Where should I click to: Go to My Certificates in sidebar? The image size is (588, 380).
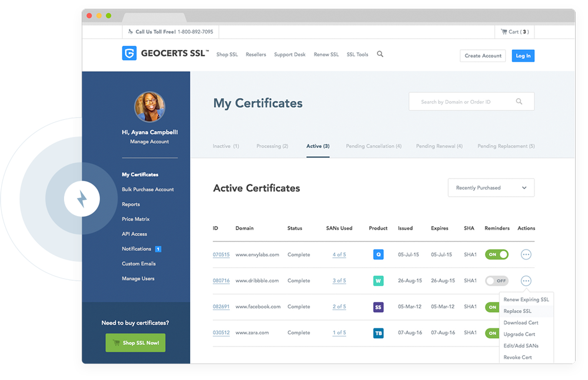(x=140, y=174)
